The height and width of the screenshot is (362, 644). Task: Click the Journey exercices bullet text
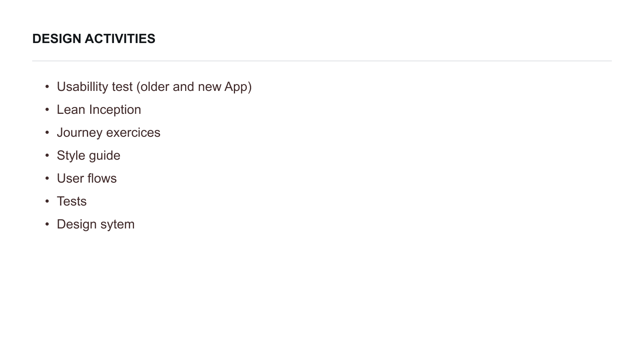point(108,133)
